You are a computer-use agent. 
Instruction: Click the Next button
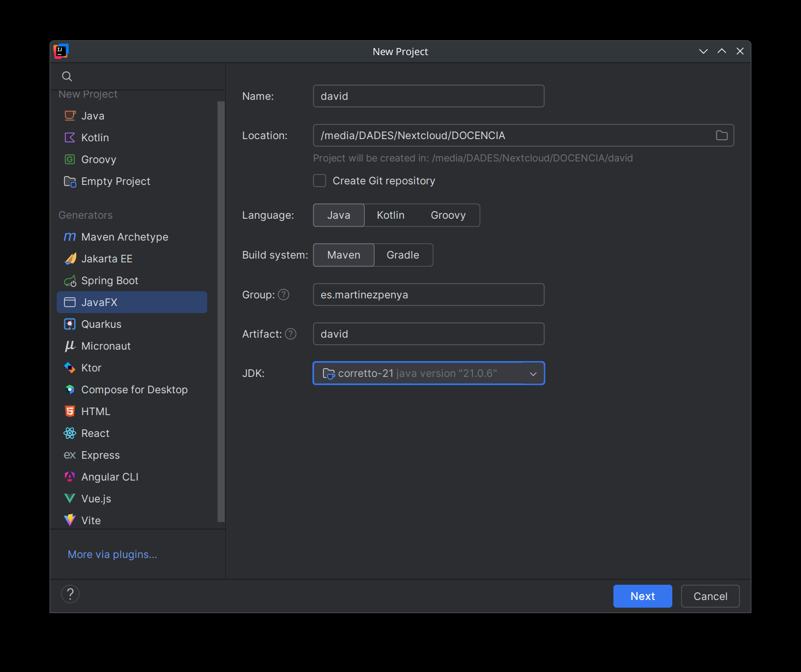pos(642,596)
